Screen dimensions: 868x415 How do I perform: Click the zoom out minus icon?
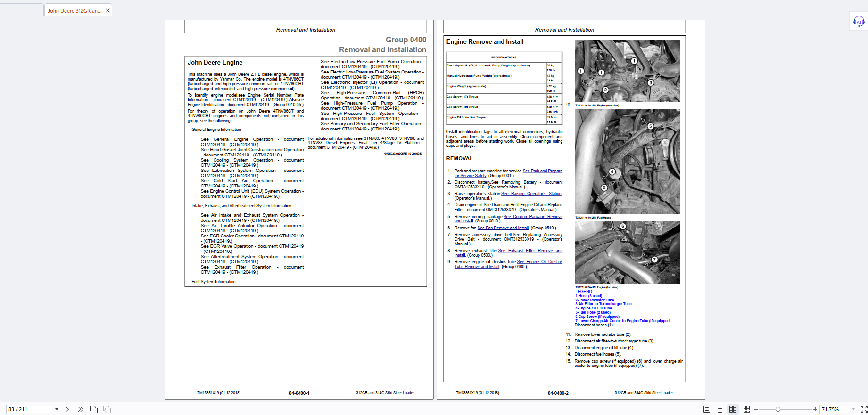tap(756, 409)
